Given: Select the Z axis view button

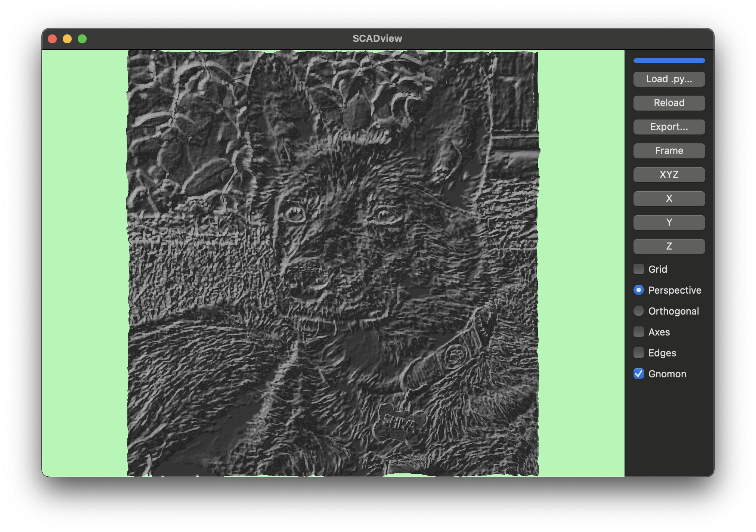Looking at the screenshot, I should (669, 246).
